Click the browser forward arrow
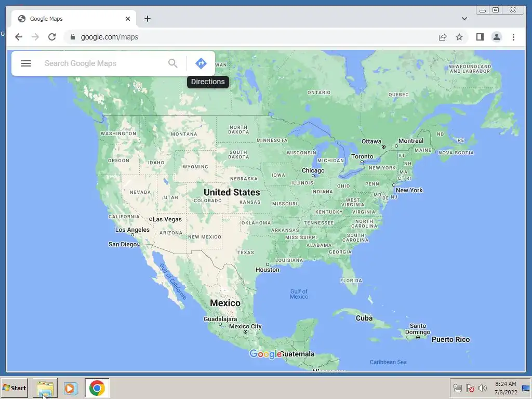This screenshot has width=532, height=399. (x=35, y=37)
